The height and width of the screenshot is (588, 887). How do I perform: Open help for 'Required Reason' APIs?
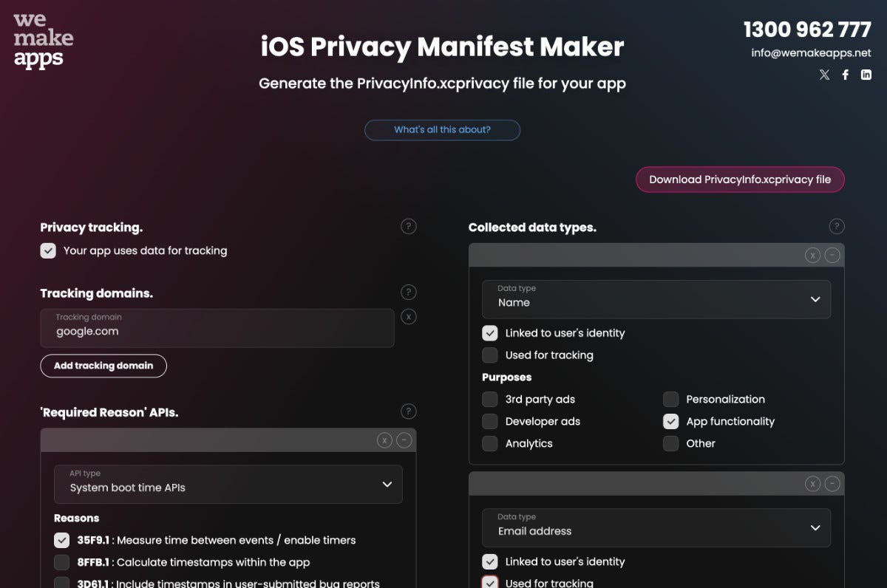408,411
